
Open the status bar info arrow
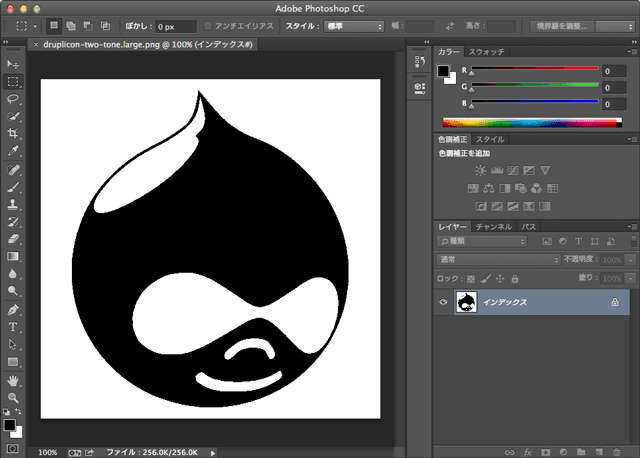213,453
